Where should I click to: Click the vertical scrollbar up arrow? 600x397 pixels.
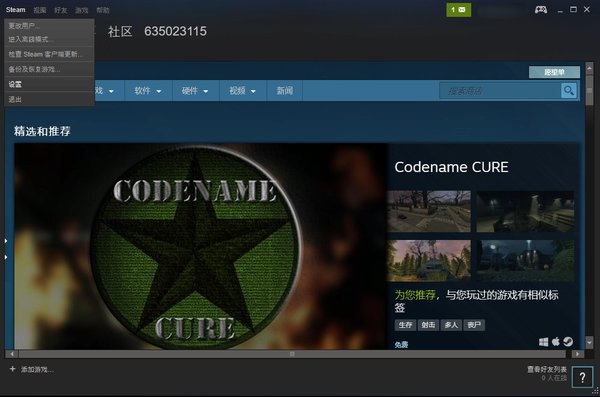(x=589, y=68)
